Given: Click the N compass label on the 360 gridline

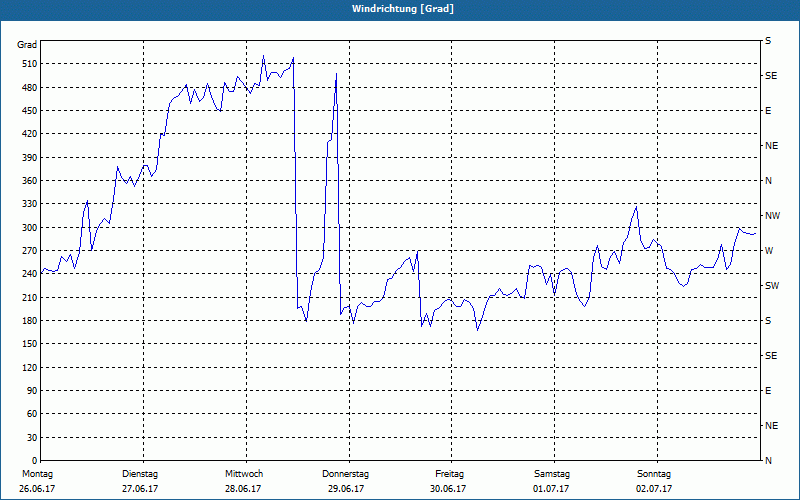Looking at the screenshot, I should click(x=768, y=181).
